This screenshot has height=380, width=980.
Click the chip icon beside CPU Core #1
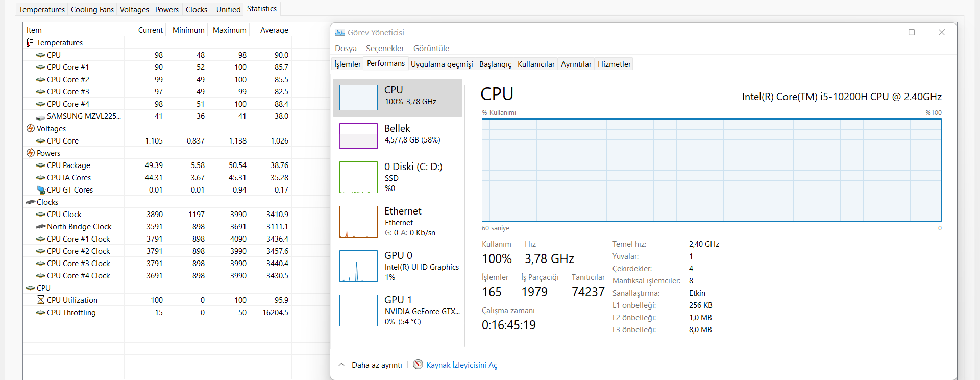coord(41,67)
